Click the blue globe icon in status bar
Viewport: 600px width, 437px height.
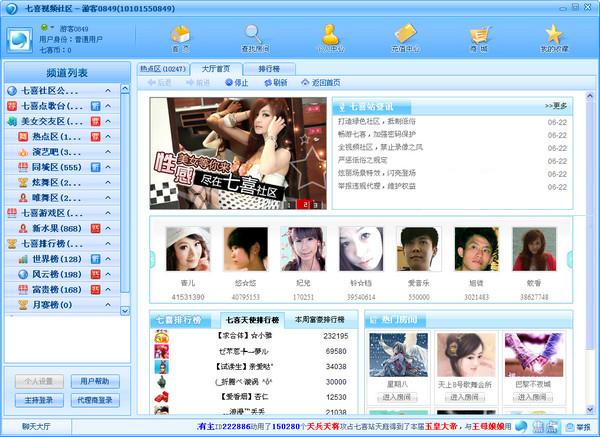(x=521, y=426)
